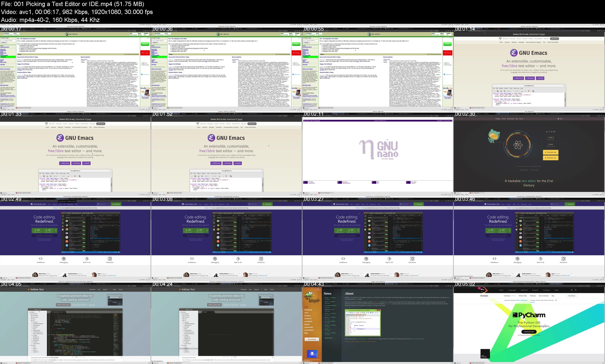Click DOWNLOAD NOW in the PyCharm frame
The height and width of the screenshot is (364, 605).
(529, 332)
